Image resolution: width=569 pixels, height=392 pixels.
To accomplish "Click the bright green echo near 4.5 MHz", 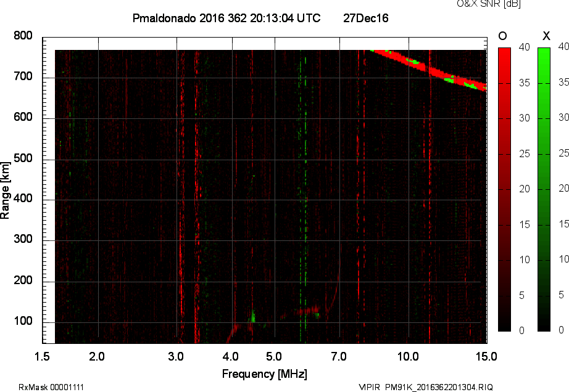I will 252,318.
